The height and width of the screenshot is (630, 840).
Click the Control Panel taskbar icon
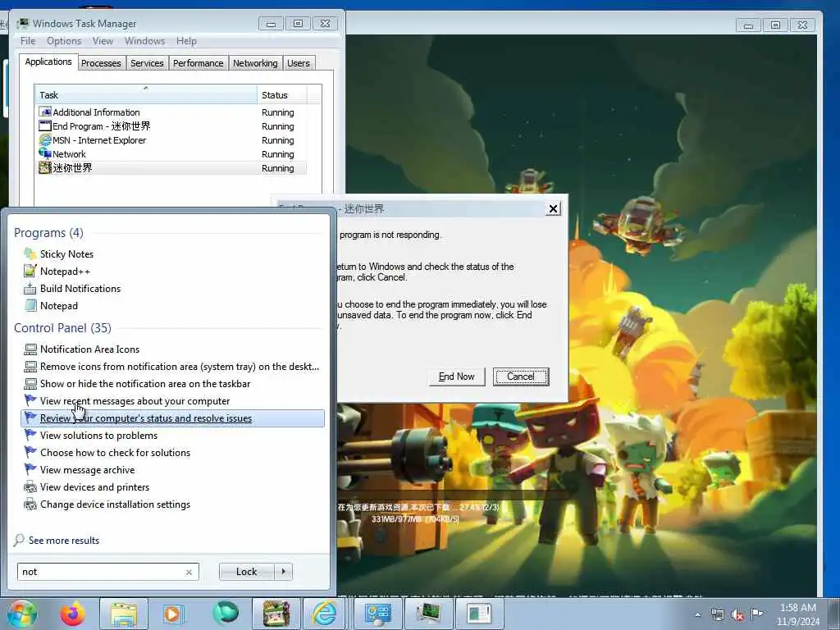coord(378,614)
